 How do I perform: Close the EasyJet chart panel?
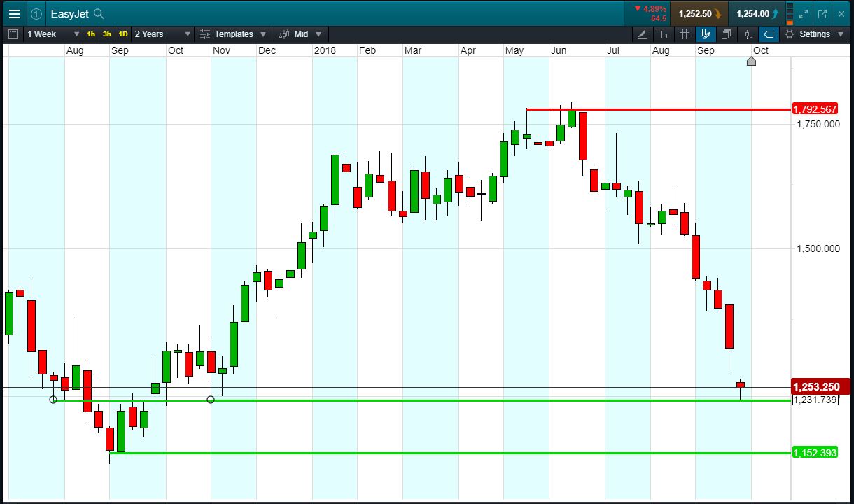click(841, 13)
